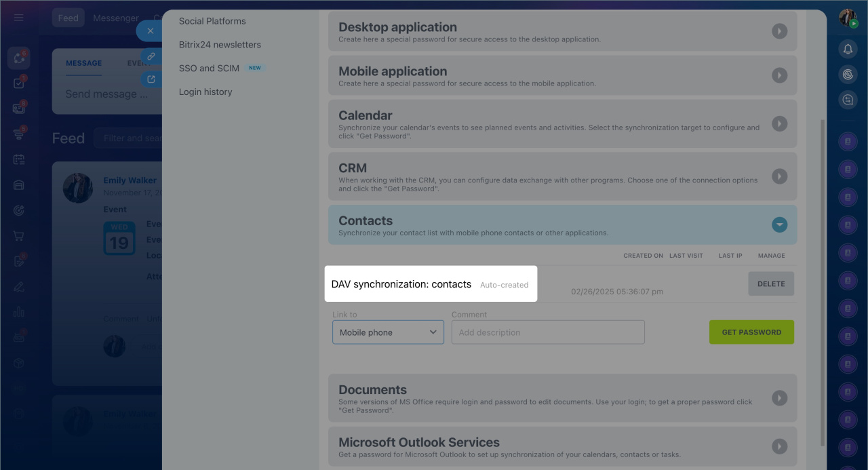
Task: Delete the DAV synchronization contacts entry
Action: pos(771,284)
